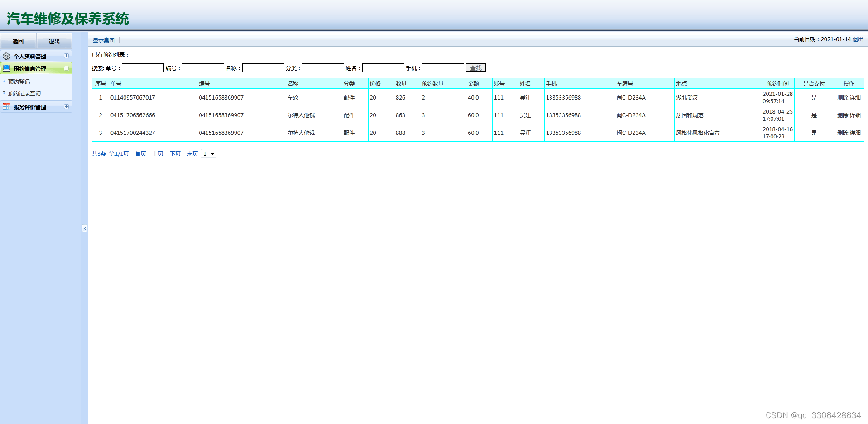Click the 汽车维修及保养系统 title
Screen dimensions: 868x424
point(68,19)
